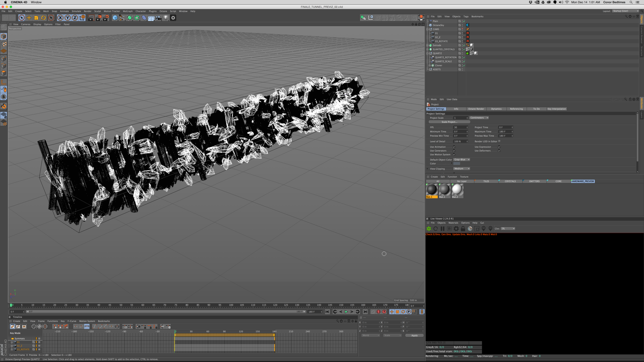This screenshot has width=644, height=362.
Task: Click the FPS input field
Action: coord(460,127)
